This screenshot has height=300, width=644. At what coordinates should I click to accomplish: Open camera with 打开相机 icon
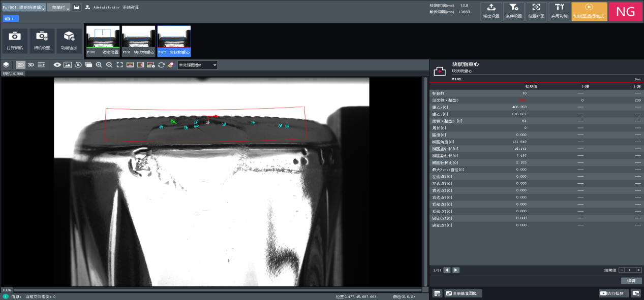click(x=15, y=40)
